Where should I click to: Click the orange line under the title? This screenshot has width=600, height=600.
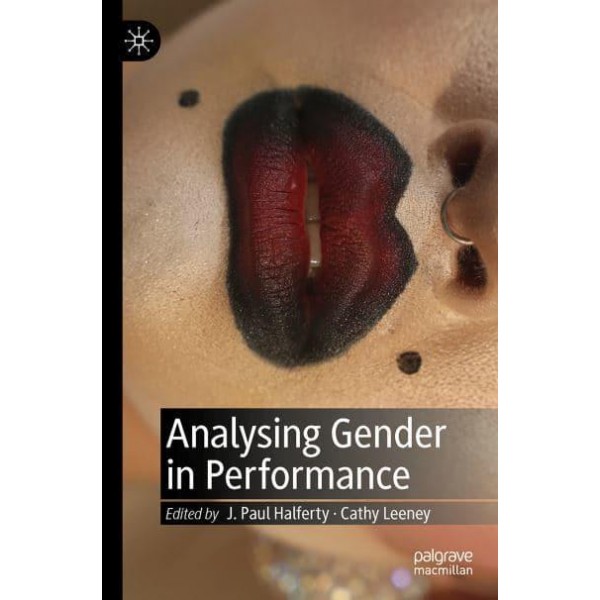(329, 500)
